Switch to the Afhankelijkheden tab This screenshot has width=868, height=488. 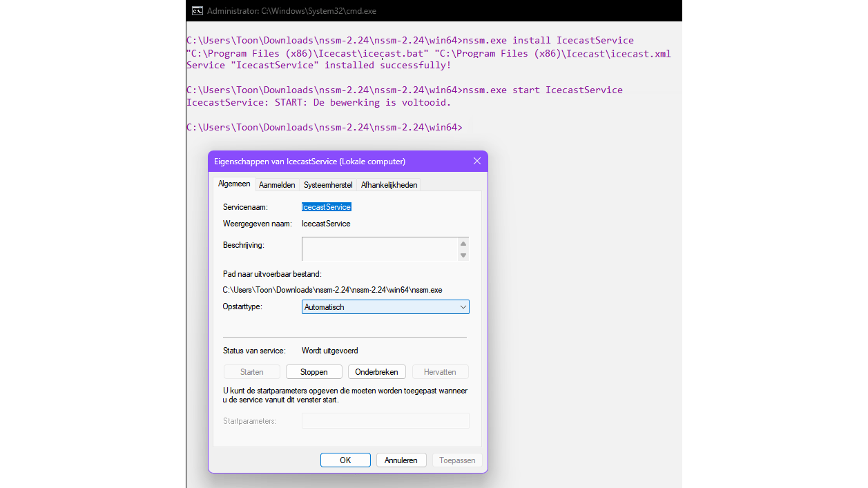tap(389, 185)
